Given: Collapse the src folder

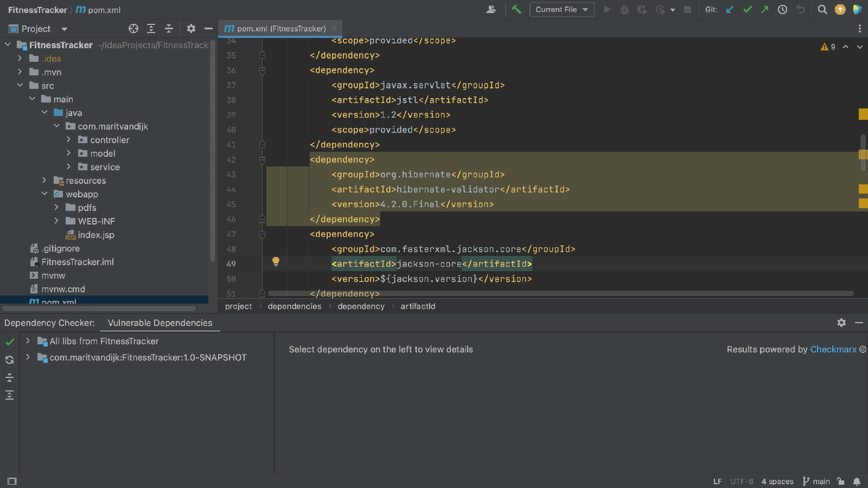Looking at the screenshot, I should pos(20,85).
